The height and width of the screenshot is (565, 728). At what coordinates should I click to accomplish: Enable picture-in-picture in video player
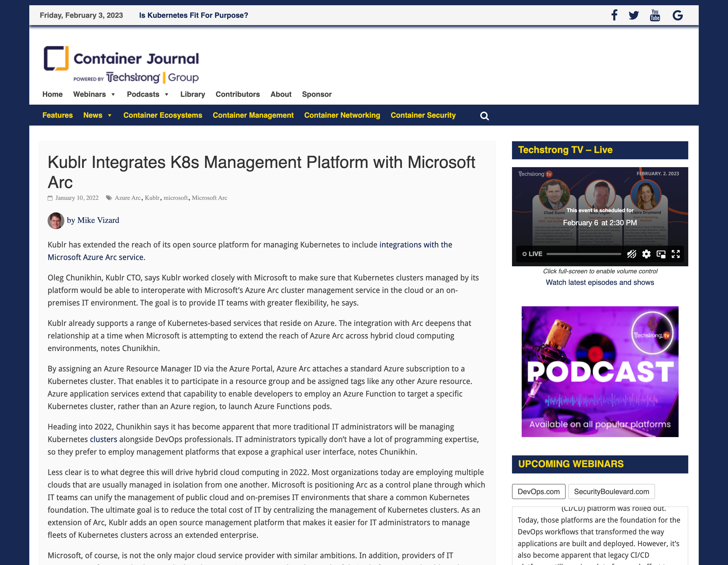pos(661,254)
